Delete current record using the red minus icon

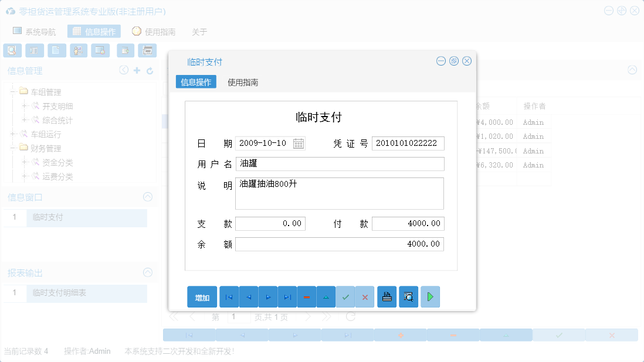pyautogui.click(x=306, y=297)
